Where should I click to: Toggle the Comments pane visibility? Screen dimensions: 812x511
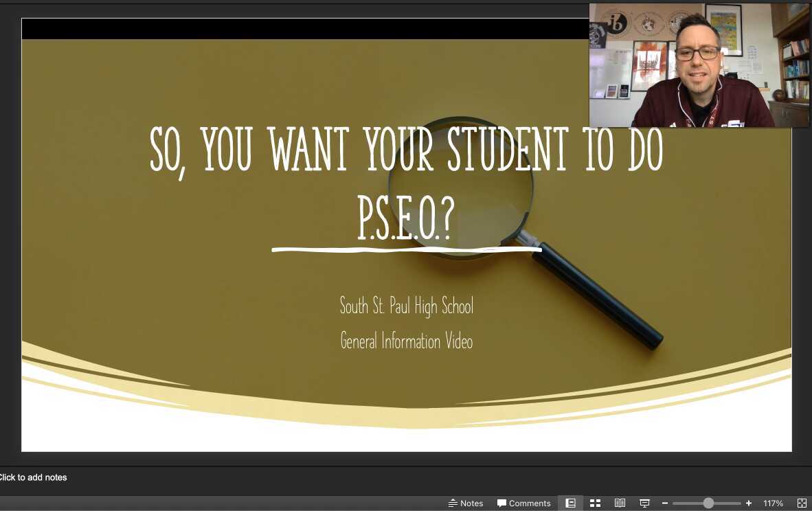tap(524, 503)
